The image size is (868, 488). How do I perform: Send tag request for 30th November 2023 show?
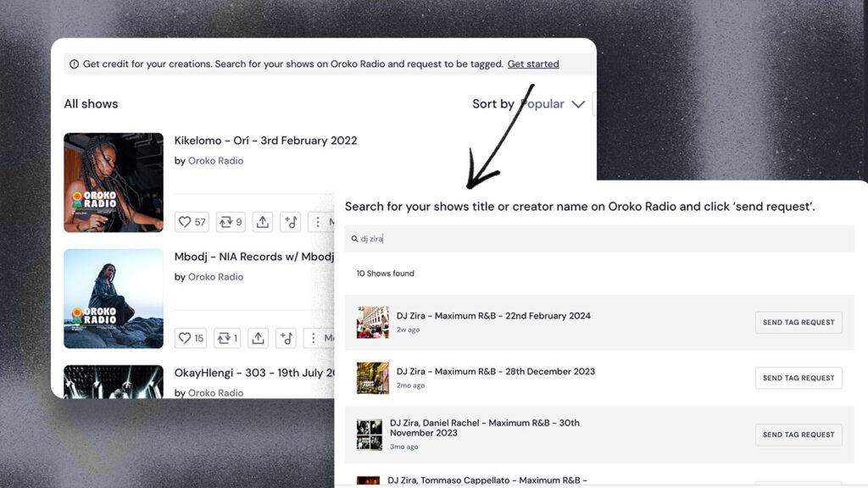coord(798,435)
